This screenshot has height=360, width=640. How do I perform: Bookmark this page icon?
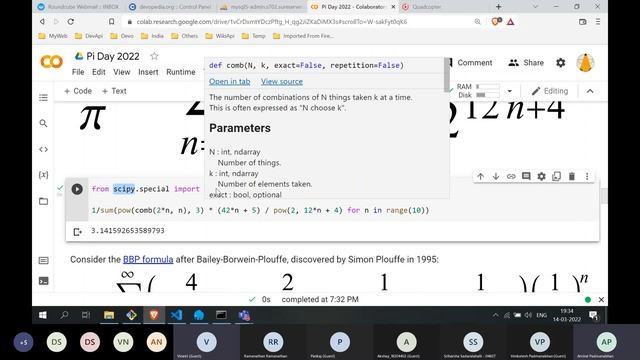(111, 22)
